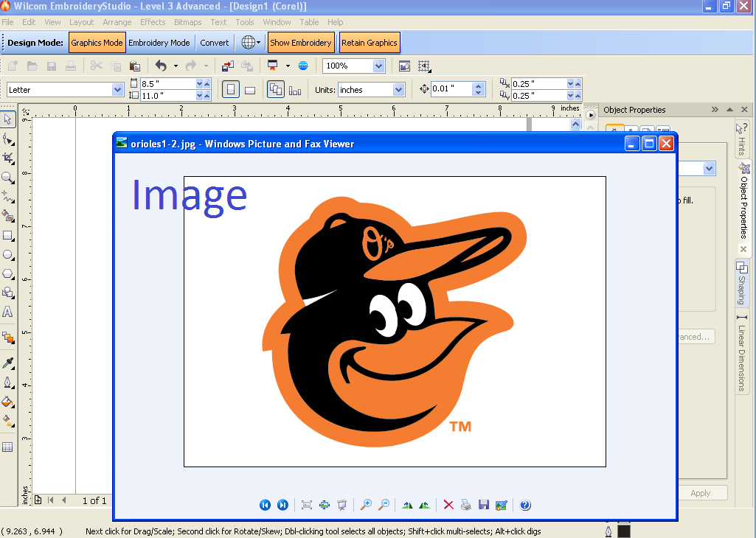Select the Freehand tool in toolbox
The height and width of the screenshot is (538, 756).
(x=7, y=197)
